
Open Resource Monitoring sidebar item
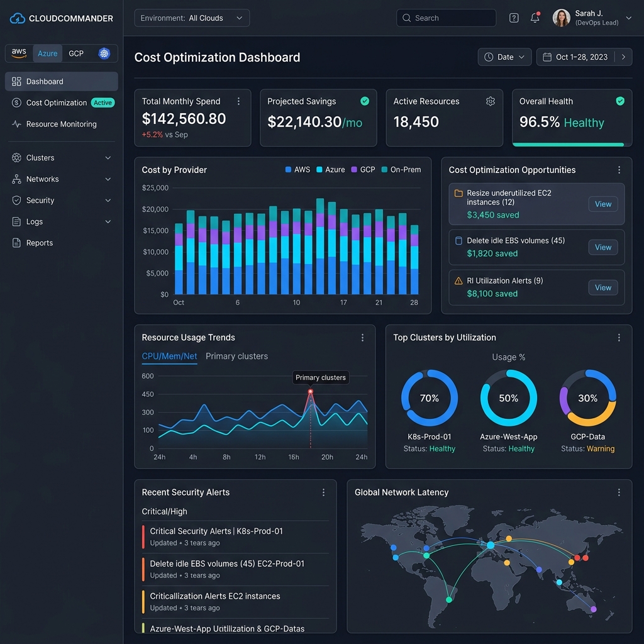[x=62, y=124]
